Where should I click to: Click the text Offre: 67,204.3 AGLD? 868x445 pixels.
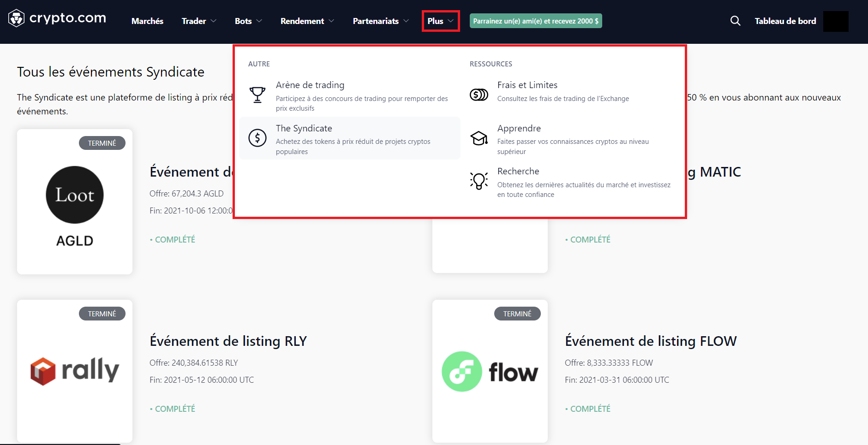(x=186, y=194)
